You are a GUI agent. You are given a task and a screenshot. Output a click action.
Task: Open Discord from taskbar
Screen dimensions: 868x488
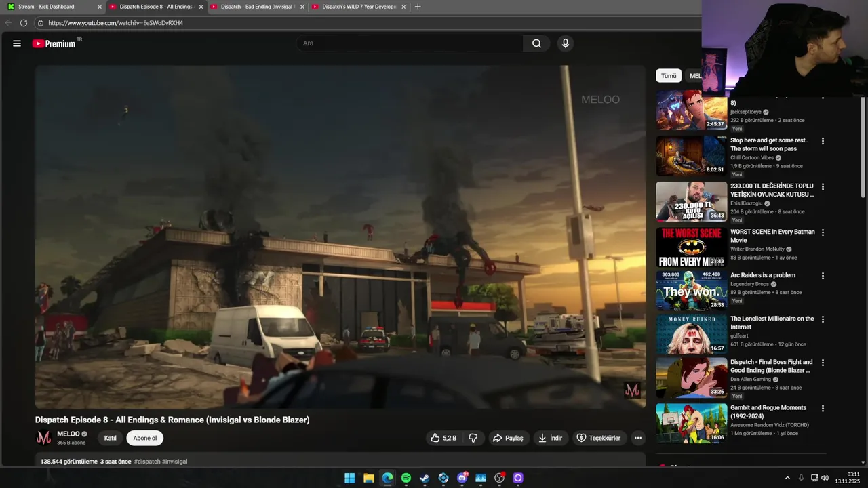click(x=462, y=478)
